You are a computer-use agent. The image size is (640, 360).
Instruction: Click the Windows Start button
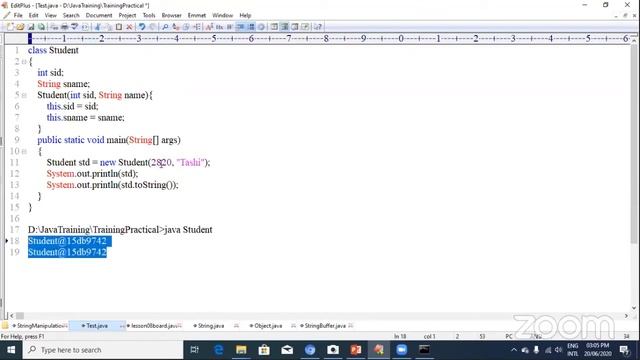11,350
